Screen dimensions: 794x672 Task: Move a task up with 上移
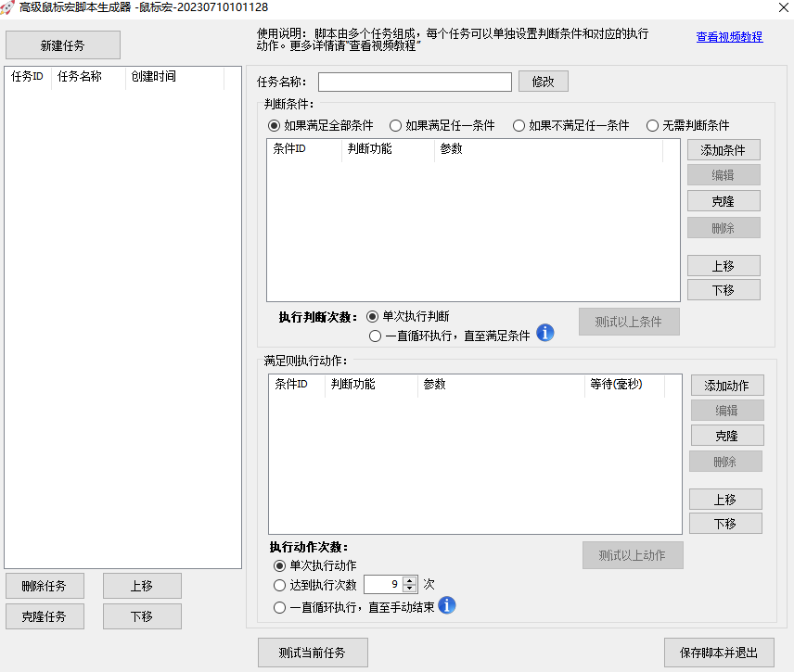click(x=142, y=585)
